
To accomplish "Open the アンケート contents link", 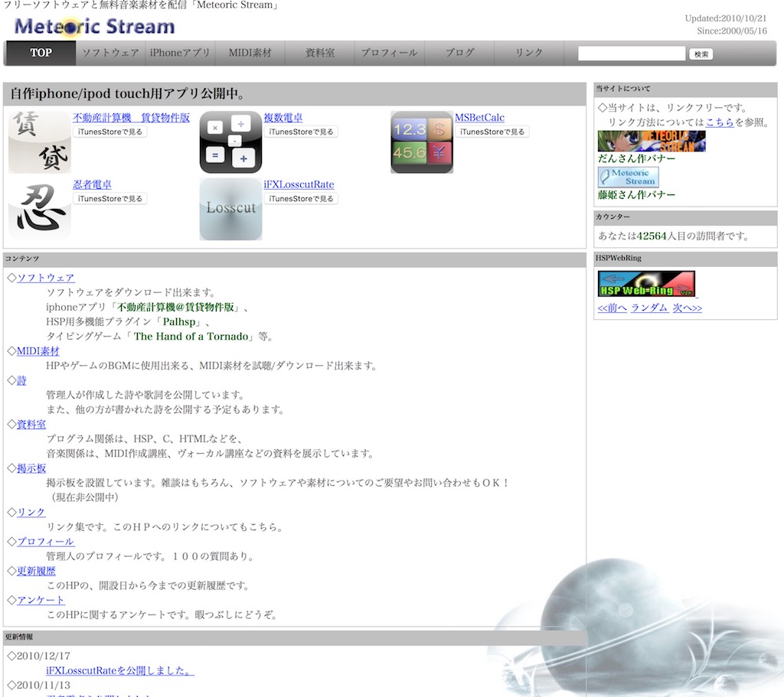I will 41,600.
